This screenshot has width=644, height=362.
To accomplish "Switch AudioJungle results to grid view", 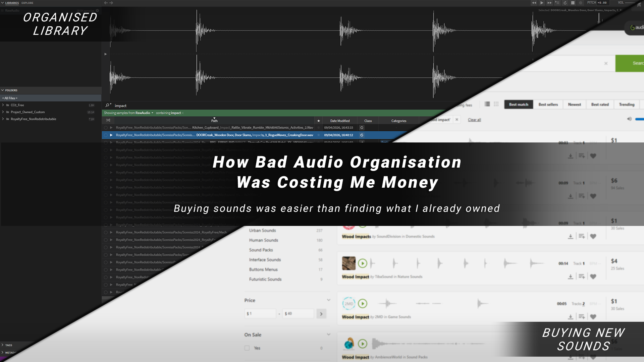I will point(496,104).
